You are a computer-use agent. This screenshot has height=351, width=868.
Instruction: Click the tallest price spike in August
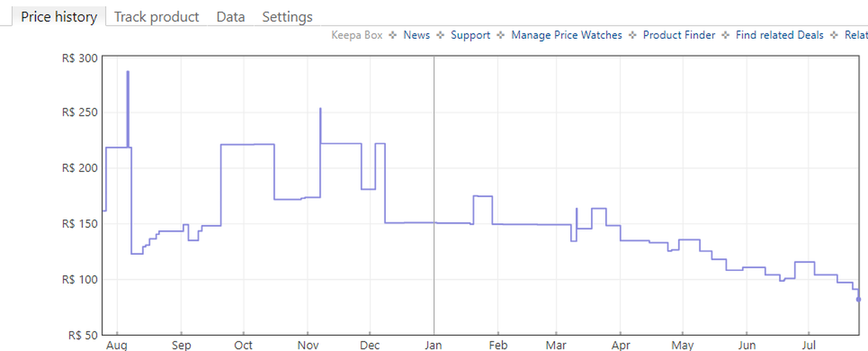[x=128, y=72]
